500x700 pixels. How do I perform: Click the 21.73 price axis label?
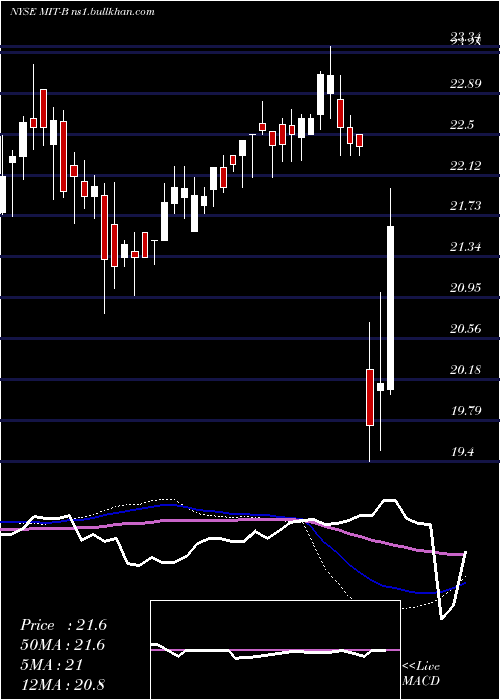[x=466, y=206]
